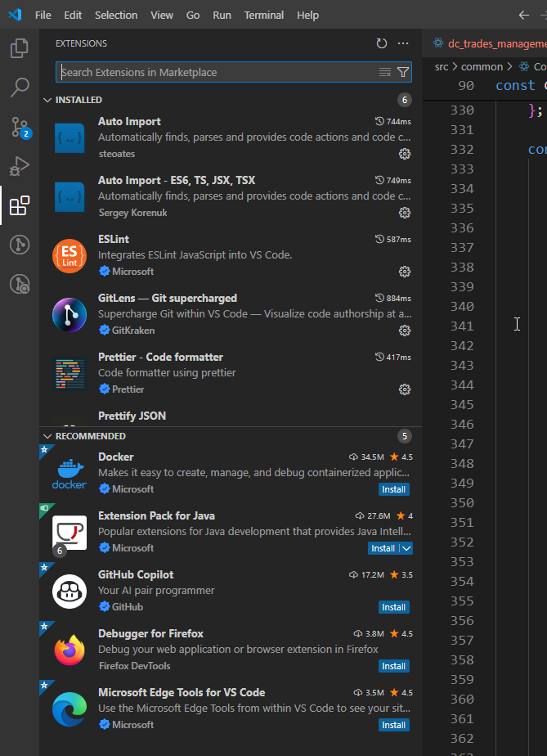Viewport: 547px width, 756px height.
Task: Click the Sergey Korenuk publisher name
Action: [x=133, y=213]
